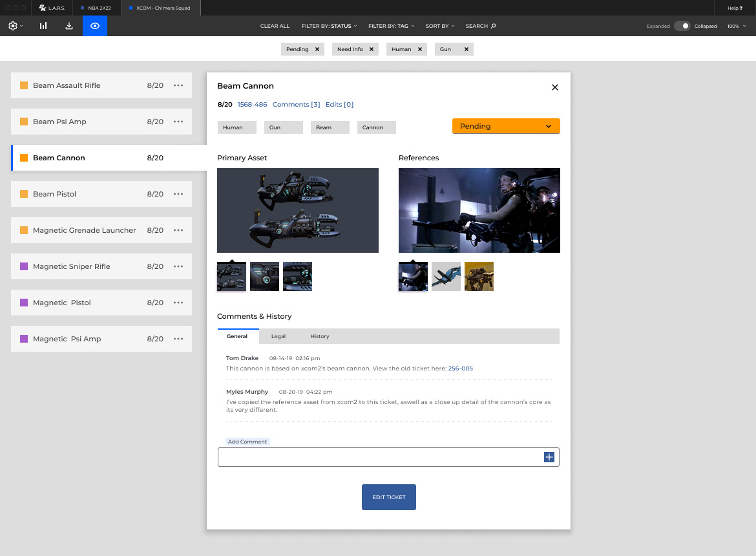Open the Filter By Status dropdown
756x556 pixels.
coord(330,26)
